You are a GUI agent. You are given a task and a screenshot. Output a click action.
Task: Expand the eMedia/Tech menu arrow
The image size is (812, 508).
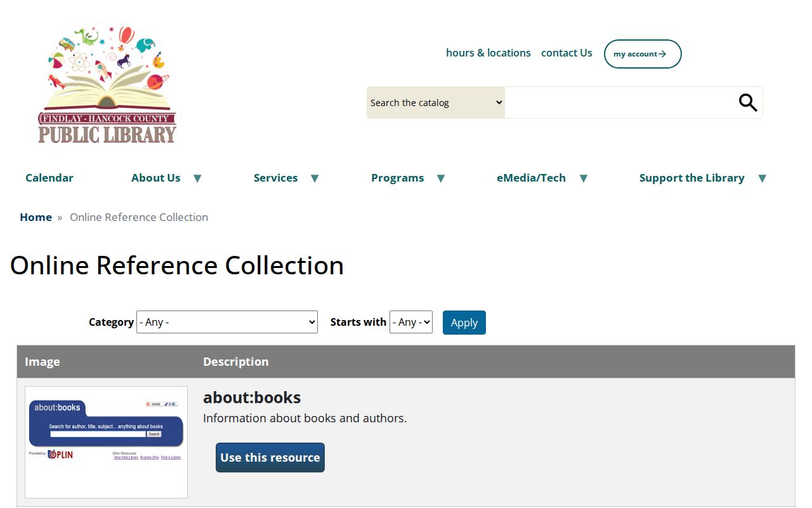(584, 178)
